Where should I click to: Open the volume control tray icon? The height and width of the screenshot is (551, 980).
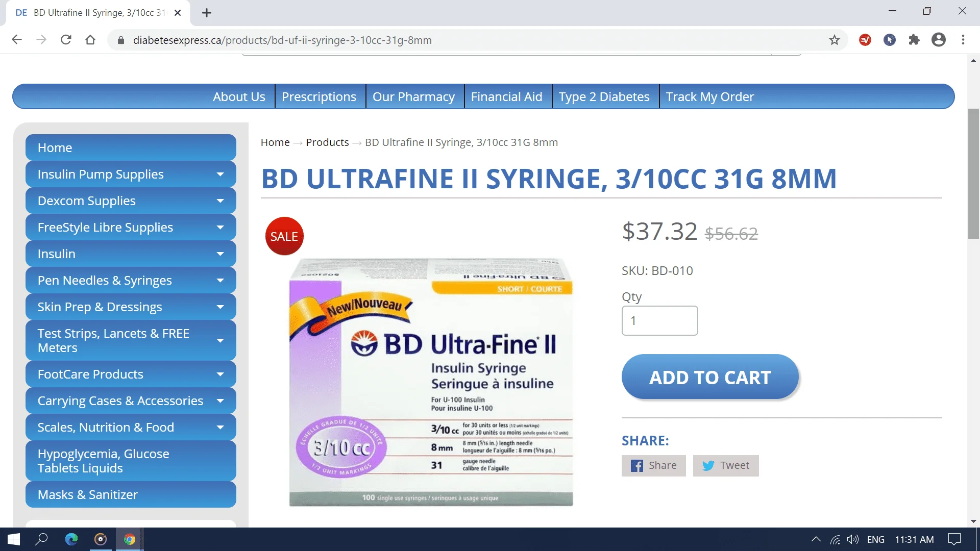(x=853, y=539)
